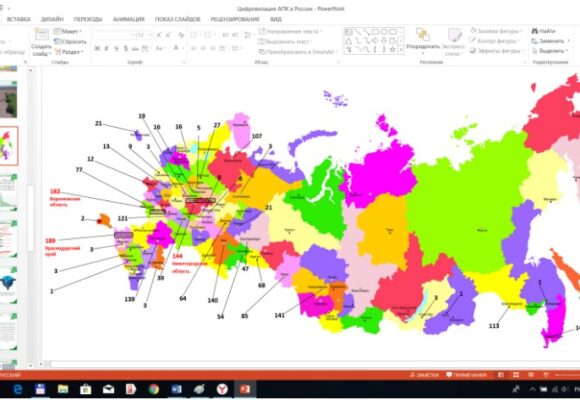Click the bulleted list icon
Image resolution: width=580 pixels, height=400 pixels.
[x=194, y=35]
